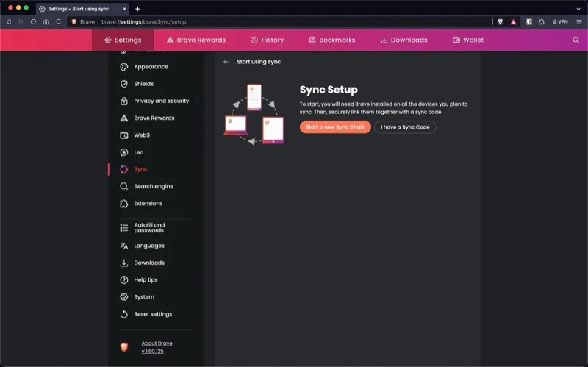Image resolution: width=588 pixels, height=367 pixels.
Task: Open the hamburger main menu
Action: [x=579, y=22]
